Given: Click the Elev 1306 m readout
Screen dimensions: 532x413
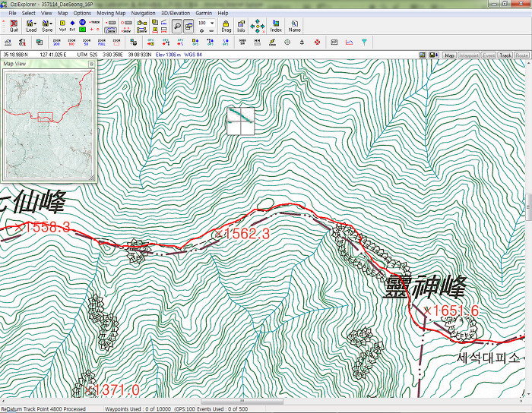Looking at the screenshot, I should coord(168,55).
